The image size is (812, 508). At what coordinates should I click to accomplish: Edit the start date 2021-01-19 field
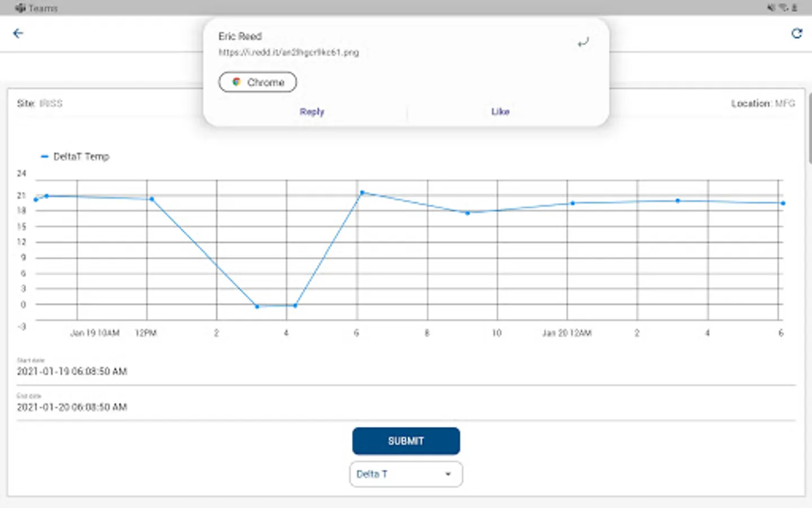coord(406,371)
